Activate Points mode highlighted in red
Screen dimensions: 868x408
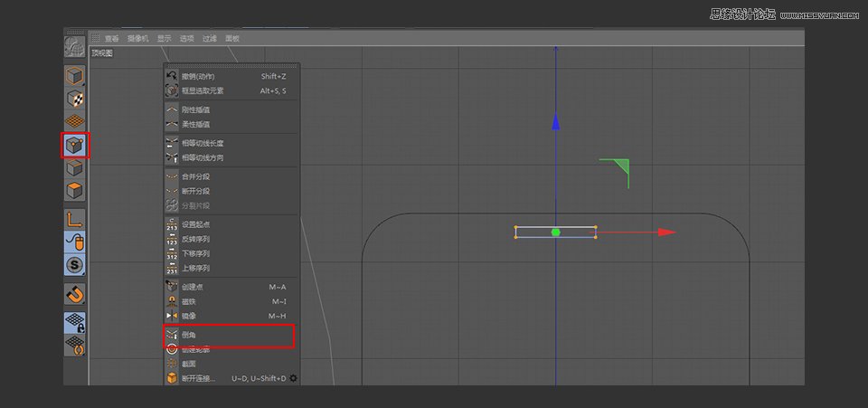pyautogui.click(x=74, y=145)
